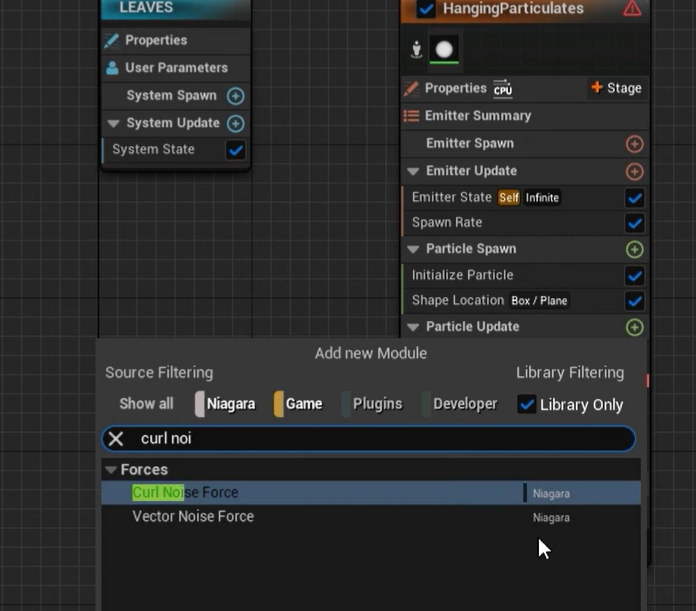Uncheck Library Only filtering
The image size is (696, 611).
click(526, 404)
